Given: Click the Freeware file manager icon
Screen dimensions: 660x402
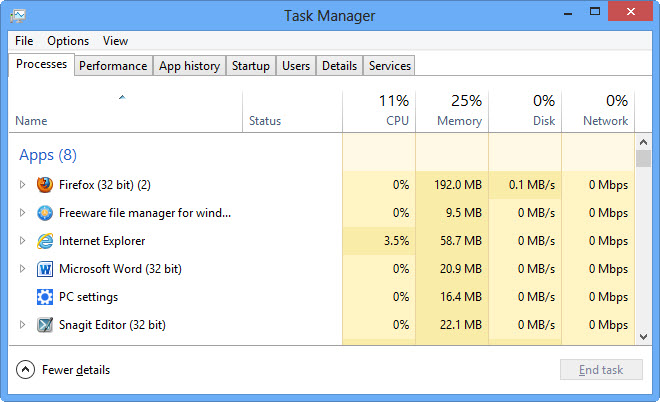Looking at the screenshot, I should 45,213.
